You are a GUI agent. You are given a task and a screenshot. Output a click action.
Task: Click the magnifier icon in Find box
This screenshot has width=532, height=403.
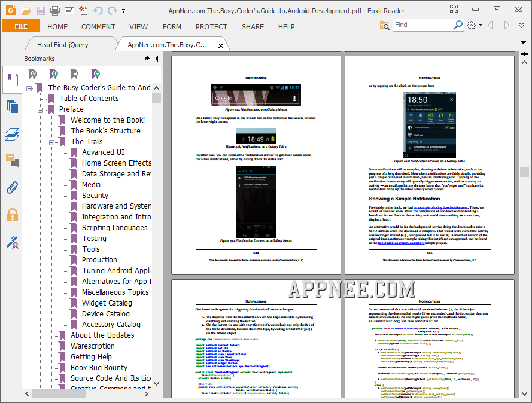tap(458, 25)
